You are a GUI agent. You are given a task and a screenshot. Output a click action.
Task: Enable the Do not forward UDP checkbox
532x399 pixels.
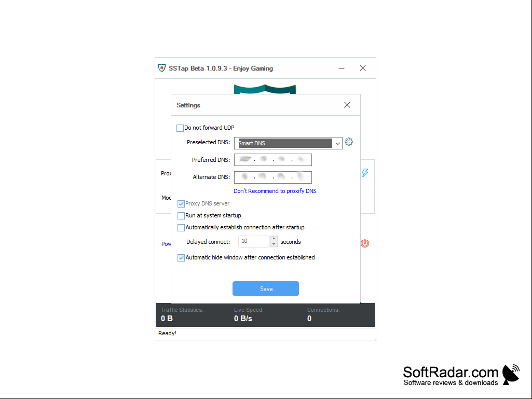click(x=180, y=128)
